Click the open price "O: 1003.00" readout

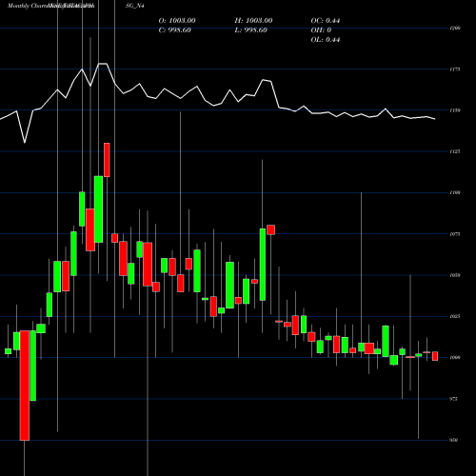click(x=177, y=21)
